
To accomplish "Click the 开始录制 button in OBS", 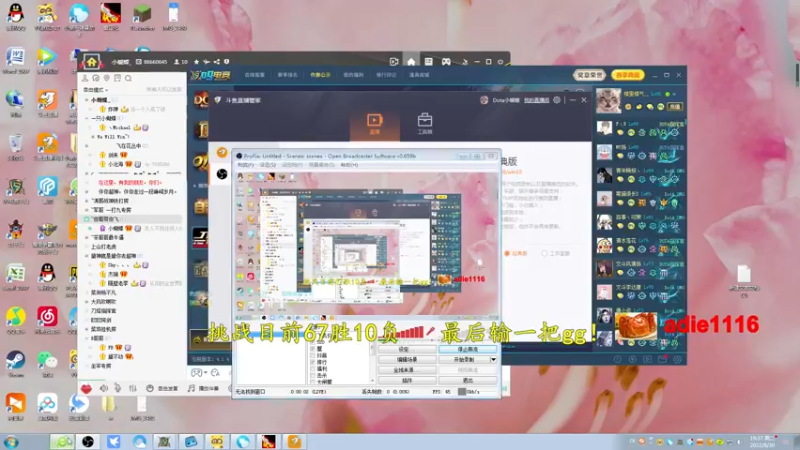I will 464,360.
